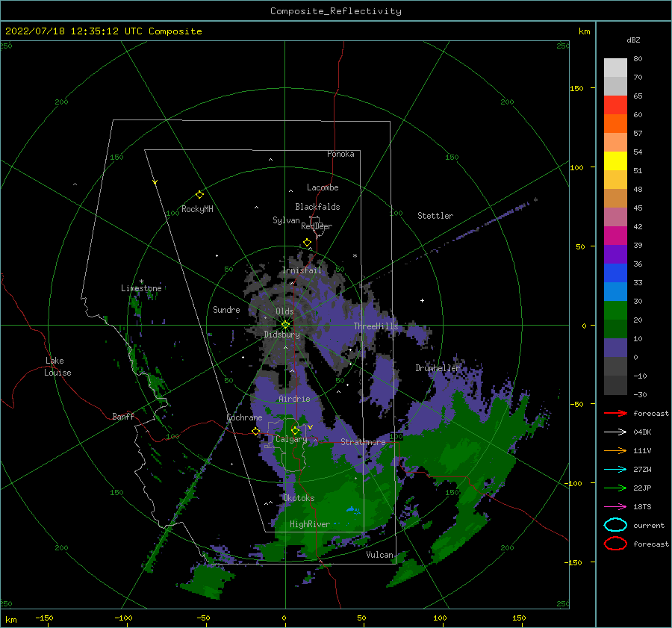672x628 pixels.
Task: Click the Drumheller town label
Action: click(438, 368)
